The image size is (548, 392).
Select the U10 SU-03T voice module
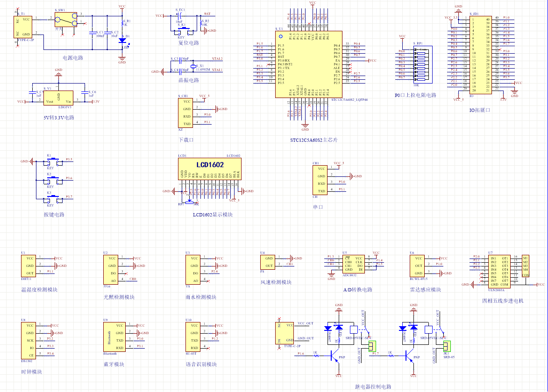click(x=193, y=337)
